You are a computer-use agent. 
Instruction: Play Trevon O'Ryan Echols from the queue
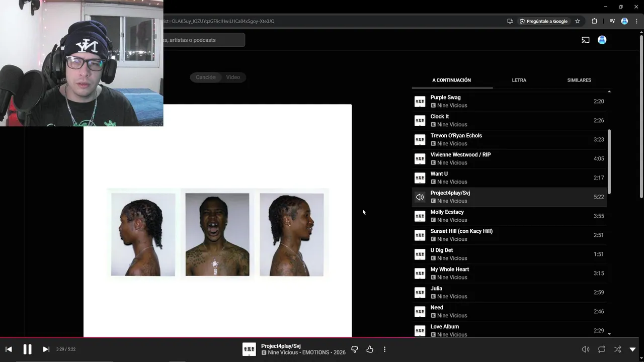[x=509, y=139]
